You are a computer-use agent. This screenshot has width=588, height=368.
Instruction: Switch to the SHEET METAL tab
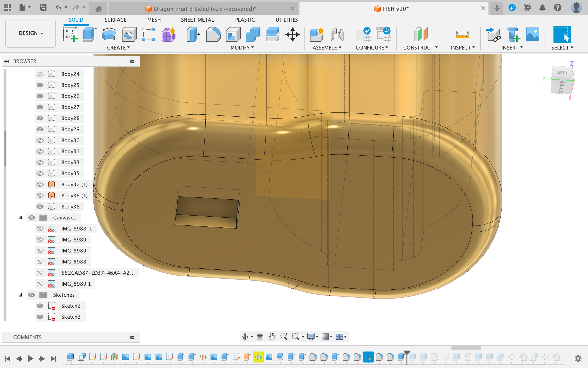[197, 20]
